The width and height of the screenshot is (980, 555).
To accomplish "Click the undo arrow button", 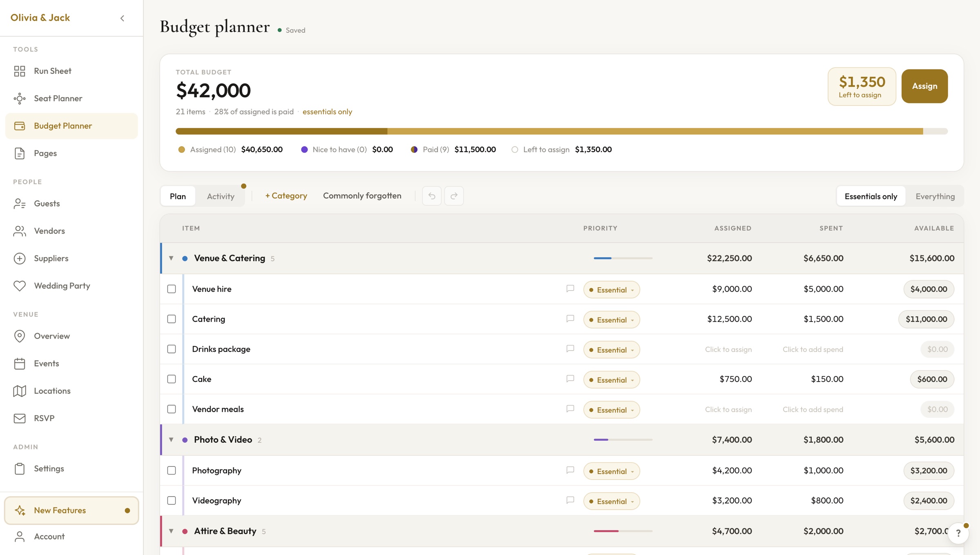I will (x=432, y=196).
